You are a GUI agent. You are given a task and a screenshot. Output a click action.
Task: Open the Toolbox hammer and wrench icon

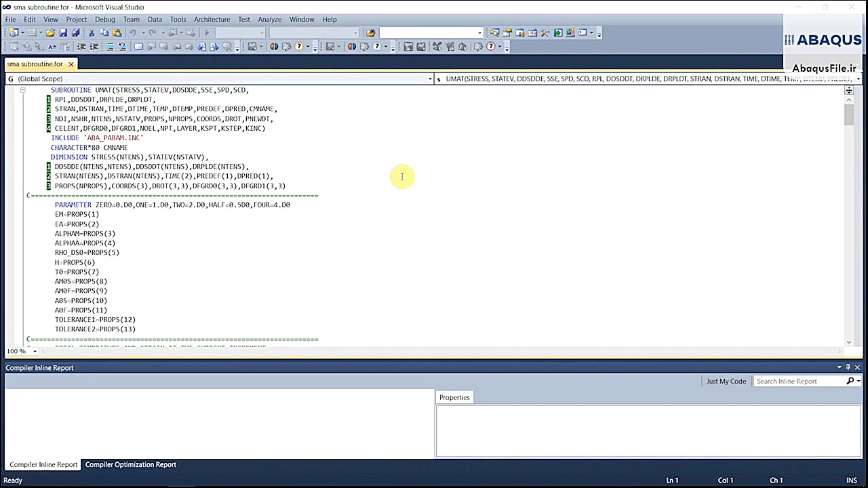click(545, 33)
